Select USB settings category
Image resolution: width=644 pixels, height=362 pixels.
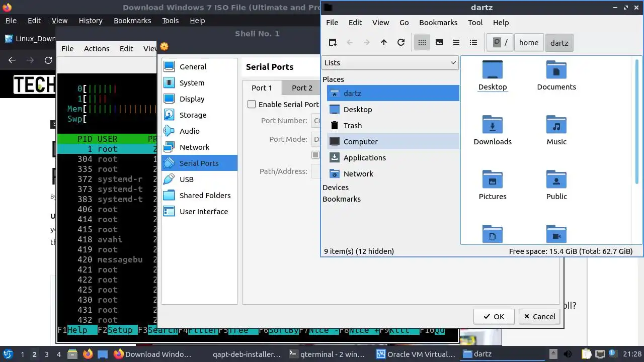tap(199, 179)
